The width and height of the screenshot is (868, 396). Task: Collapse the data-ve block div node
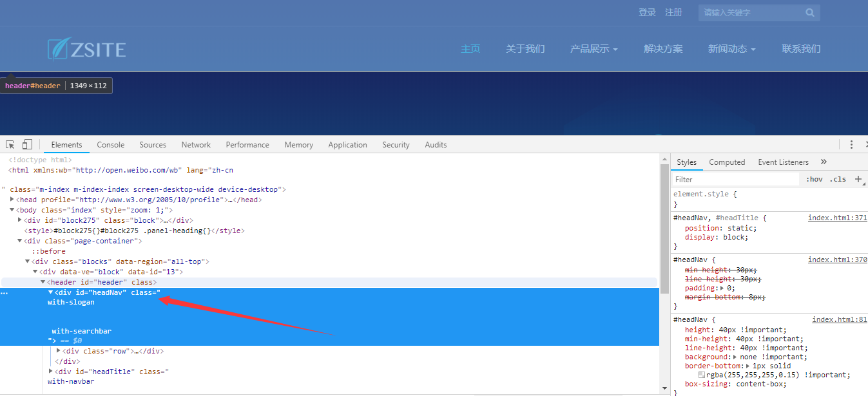pos(35,272)
